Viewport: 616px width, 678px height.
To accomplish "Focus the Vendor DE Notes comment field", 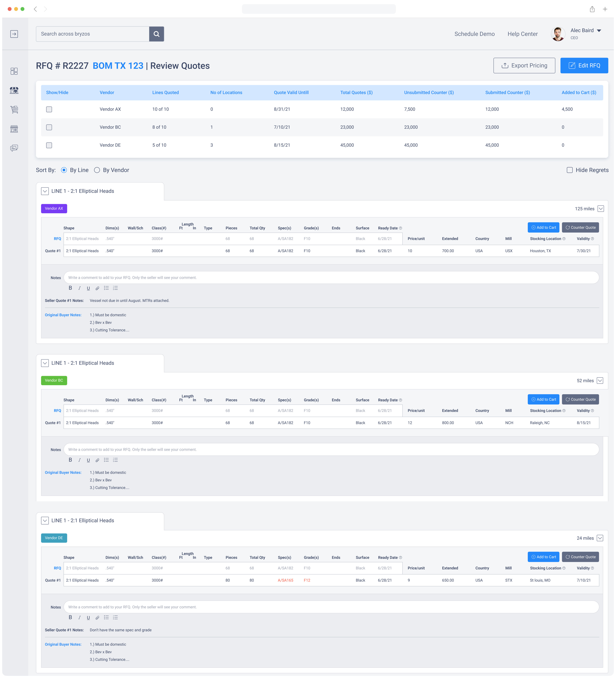I will [331, 607].
